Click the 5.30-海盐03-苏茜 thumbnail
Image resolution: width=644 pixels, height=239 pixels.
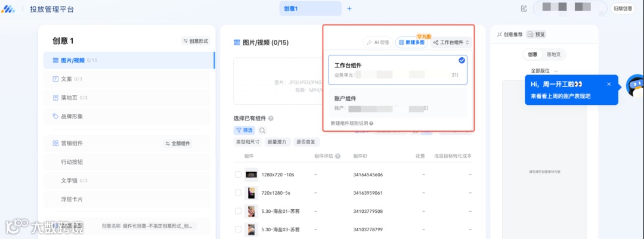pos(251,229)
